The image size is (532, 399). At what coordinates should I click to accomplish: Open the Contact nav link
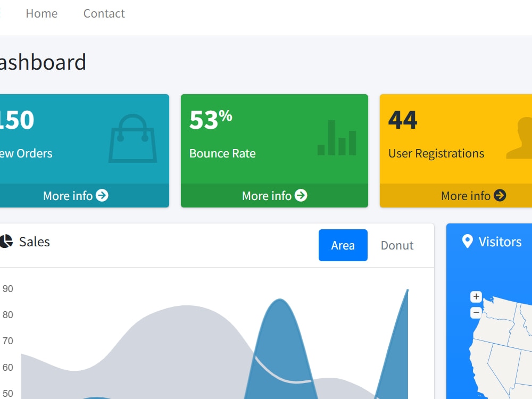point(104,14)
